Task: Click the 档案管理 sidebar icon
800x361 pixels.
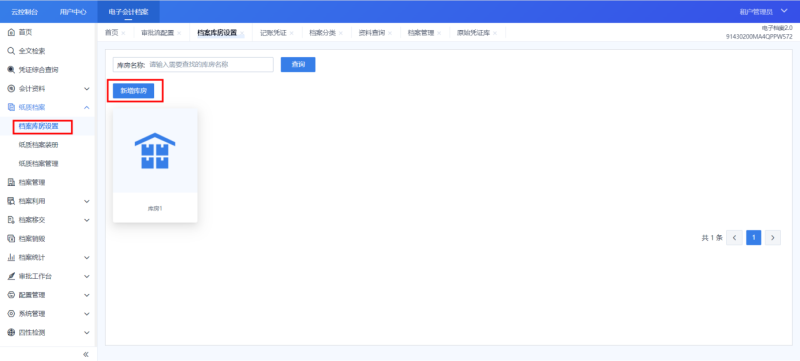Action: (11, 183)
